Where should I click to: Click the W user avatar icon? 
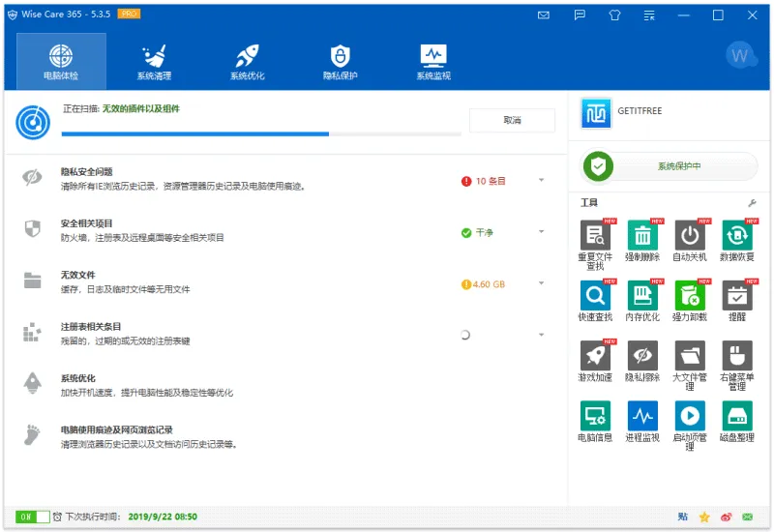click(x=740, y=55)
